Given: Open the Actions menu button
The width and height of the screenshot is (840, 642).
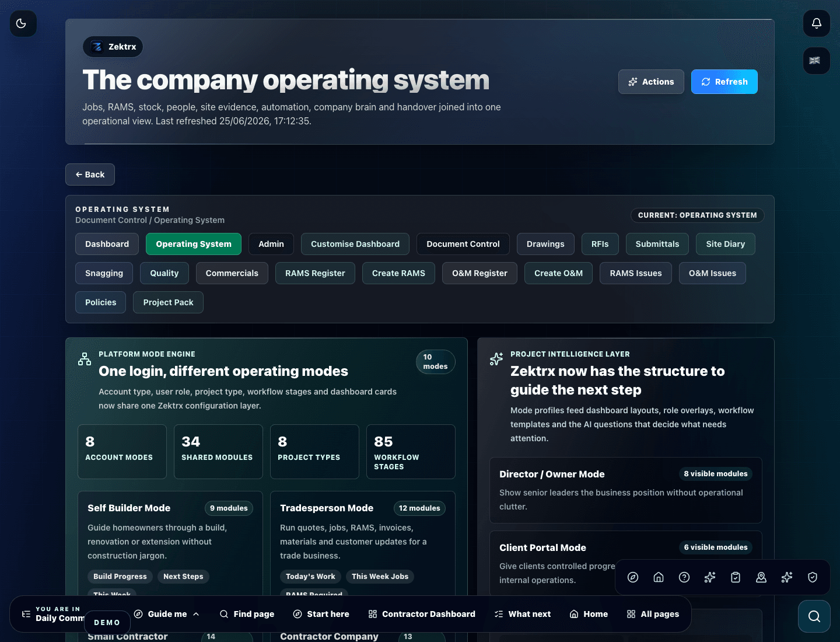Looking at the screenshot, I should click(651, 82).
